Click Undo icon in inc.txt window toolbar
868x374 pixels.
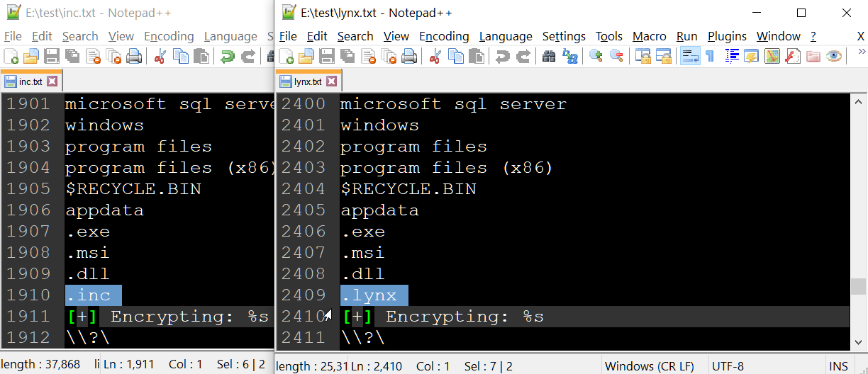tap(227, 57)
